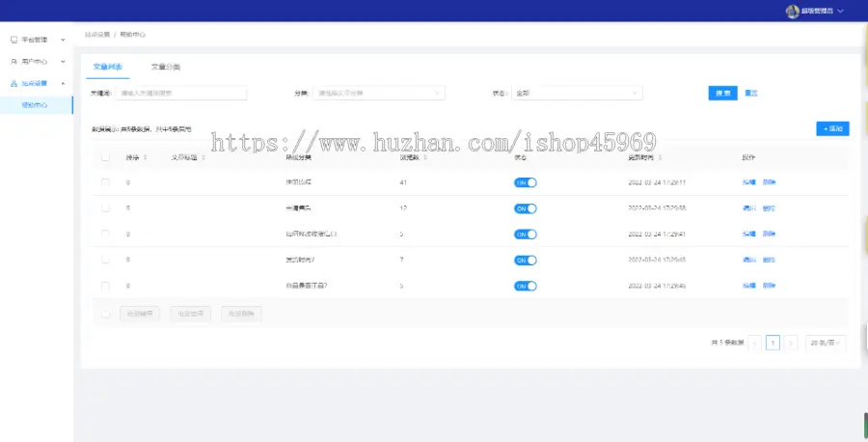
Task: Open the 状态 status dropdown showing 全部
Action: coord(577,93)
